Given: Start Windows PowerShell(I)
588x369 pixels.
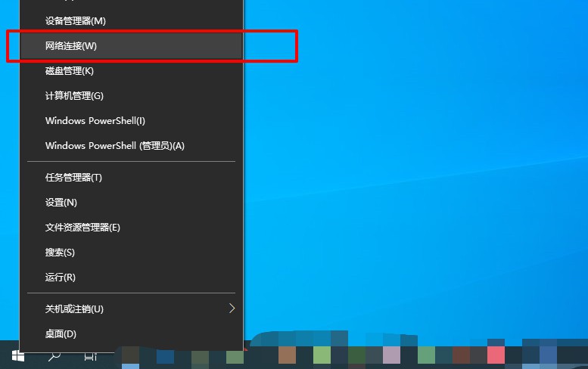Looking at the screenshot, I should click(95, 121).
